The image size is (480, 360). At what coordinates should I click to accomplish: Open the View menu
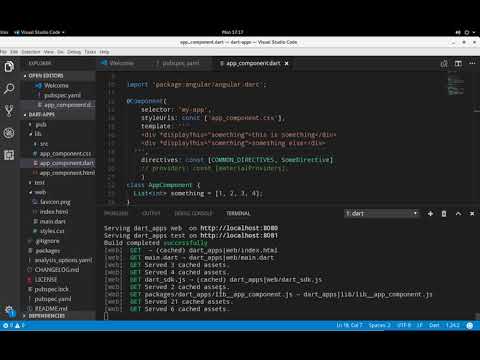[49, 52]
